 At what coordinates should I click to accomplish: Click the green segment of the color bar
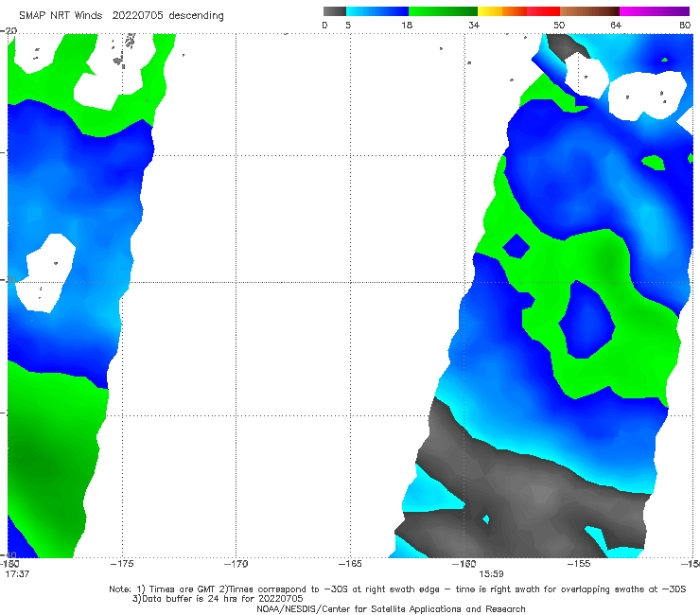coord(443,11)
